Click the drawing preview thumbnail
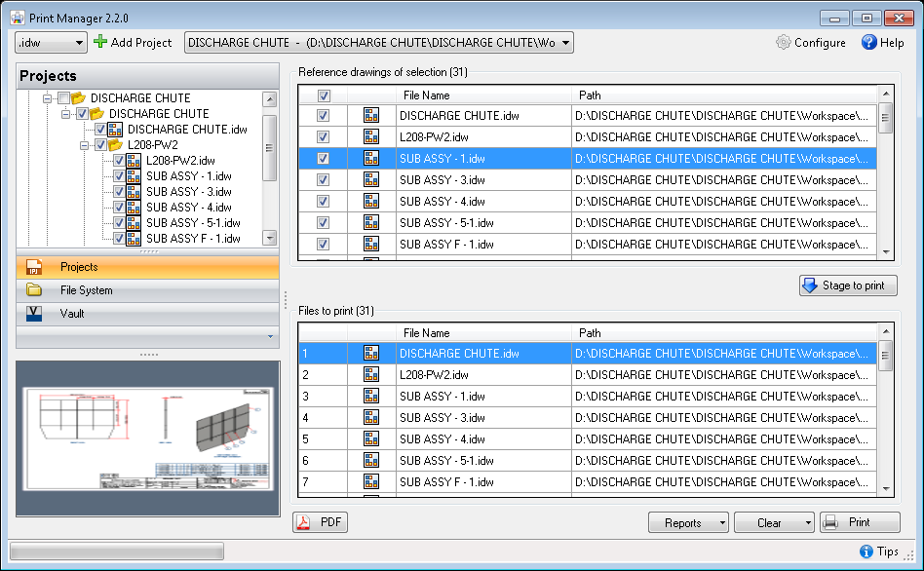924x571 pixels. (x=148, y=438)
